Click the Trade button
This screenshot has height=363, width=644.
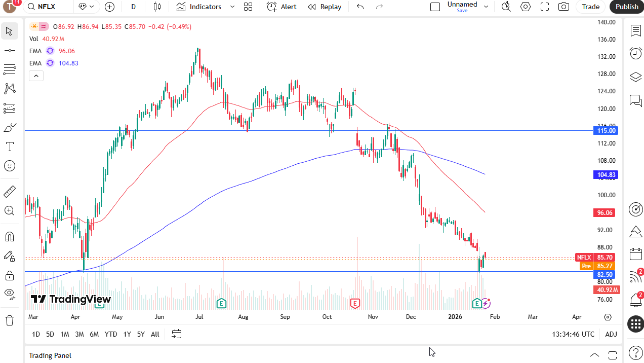click(x=590, y=7)
